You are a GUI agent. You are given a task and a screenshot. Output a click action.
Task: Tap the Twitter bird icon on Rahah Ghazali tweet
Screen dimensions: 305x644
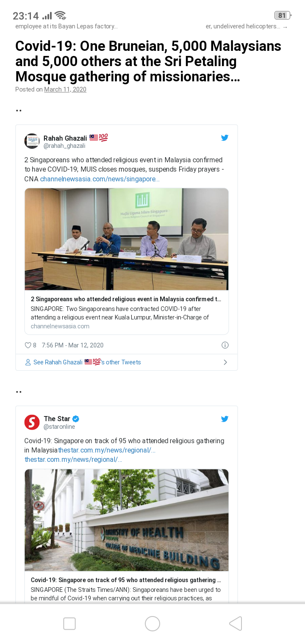point(225,138)
